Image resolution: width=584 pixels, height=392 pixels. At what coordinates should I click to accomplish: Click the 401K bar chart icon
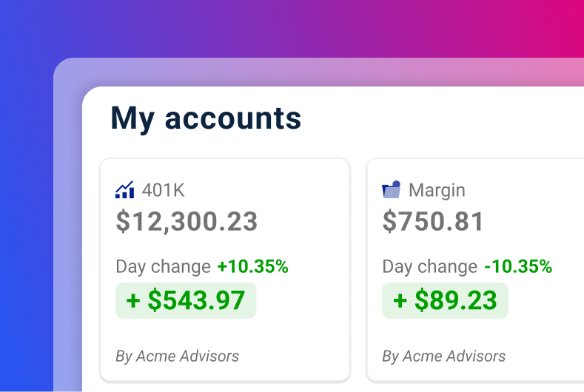tap(125, 189)
